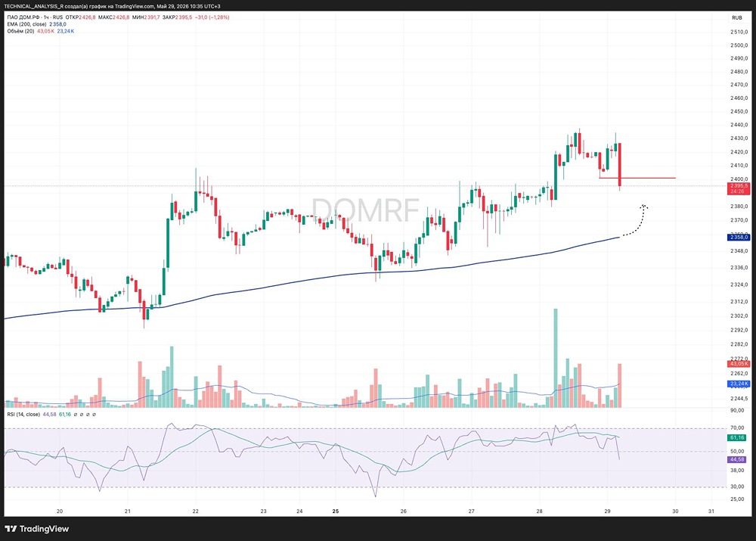Click the blue 23,24K volume axis tag
The height and width of the screenshot is (541, 756).
pyautogui.click(x=738, y=384)
